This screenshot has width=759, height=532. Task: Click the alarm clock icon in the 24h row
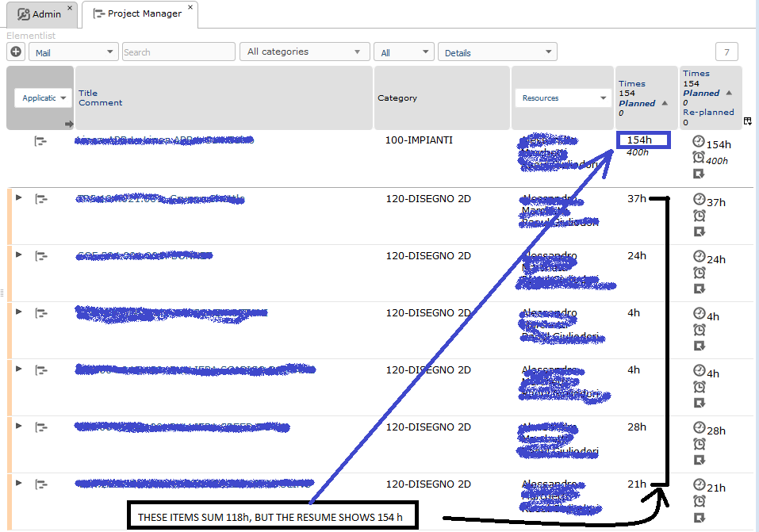click(699, 273)
